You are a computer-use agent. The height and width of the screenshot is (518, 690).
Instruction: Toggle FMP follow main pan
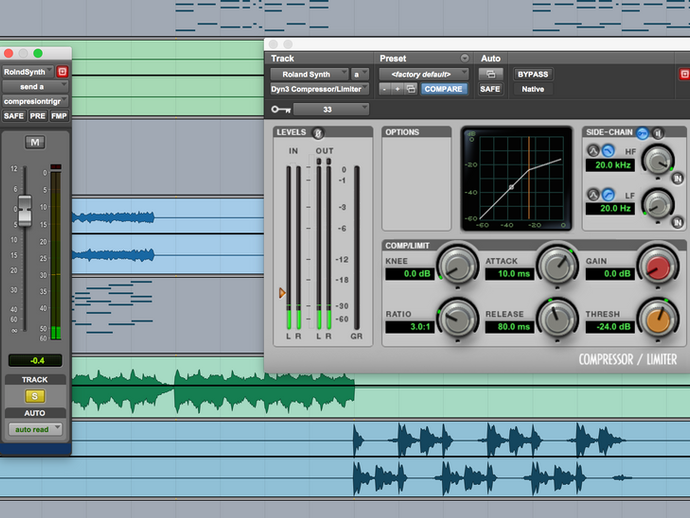pos(59,116)
